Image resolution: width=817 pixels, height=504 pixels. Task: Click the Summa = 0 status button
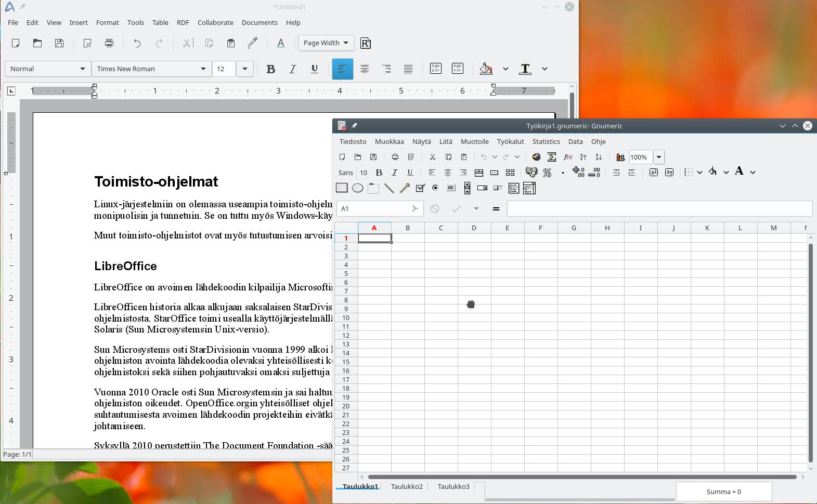(x=723, y=492)
